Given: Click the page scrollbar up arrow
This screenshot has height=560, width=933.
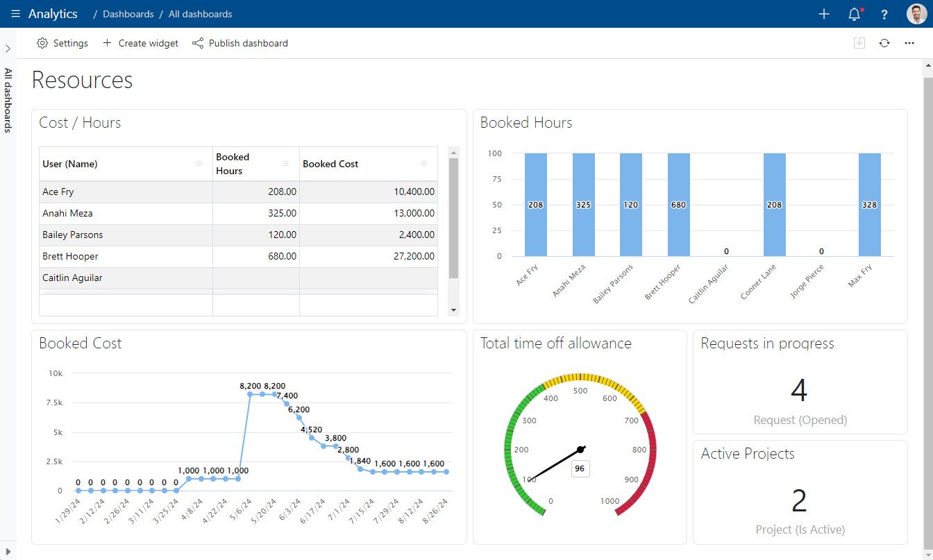Looking at the screenshot, I should click(927, 65).
